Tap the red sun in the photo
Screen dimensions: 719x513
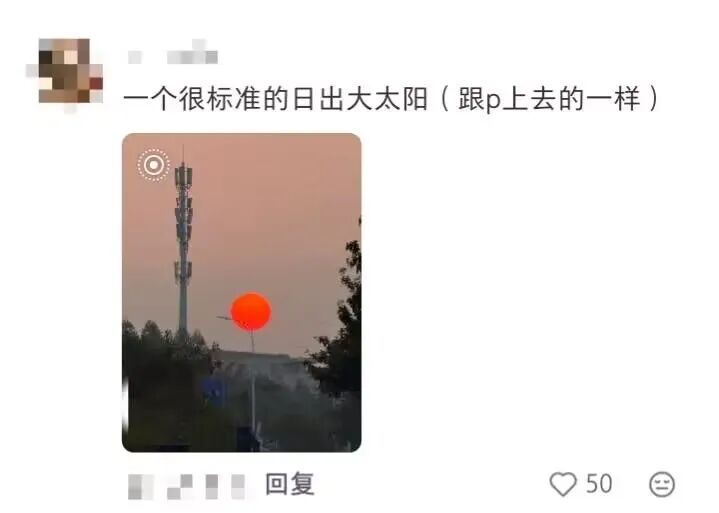[251, 312]
